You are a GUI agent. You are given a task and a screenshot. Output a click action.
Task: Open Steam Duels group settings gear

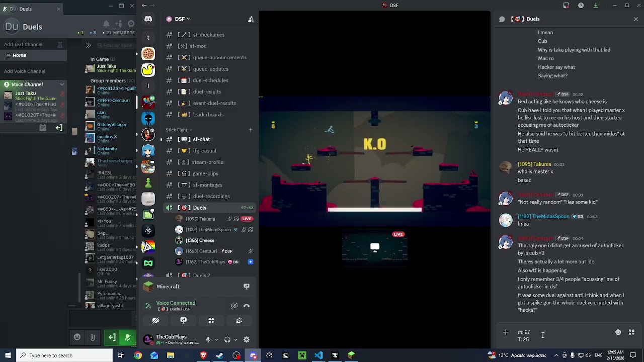[x=131, y=24]
